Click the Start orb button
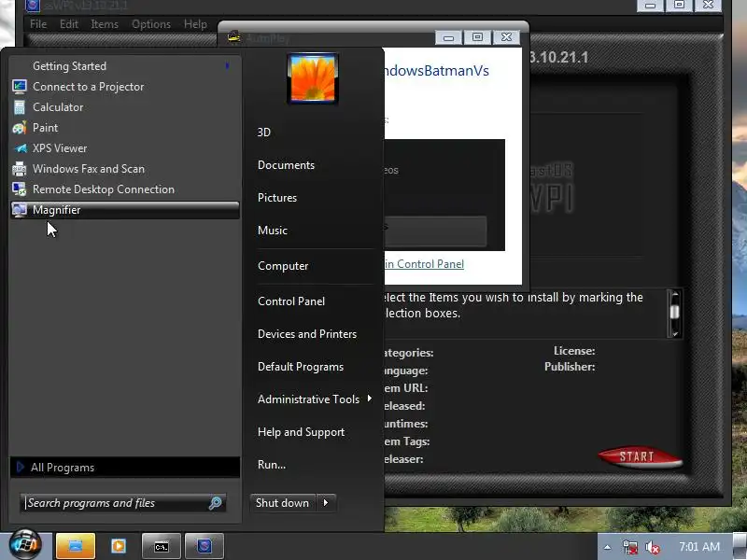This screenshot has width=747, height=560. point(25,545)
